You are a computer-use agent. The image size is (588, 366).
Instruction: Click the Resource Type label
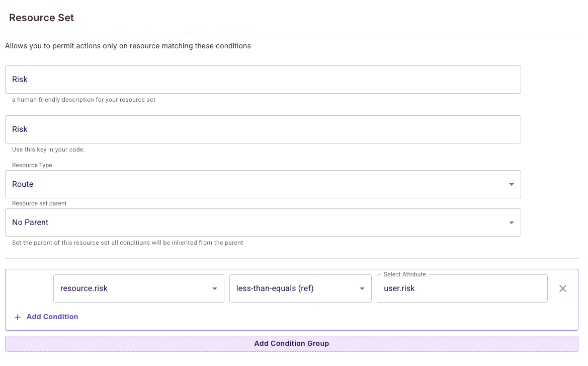32,165
